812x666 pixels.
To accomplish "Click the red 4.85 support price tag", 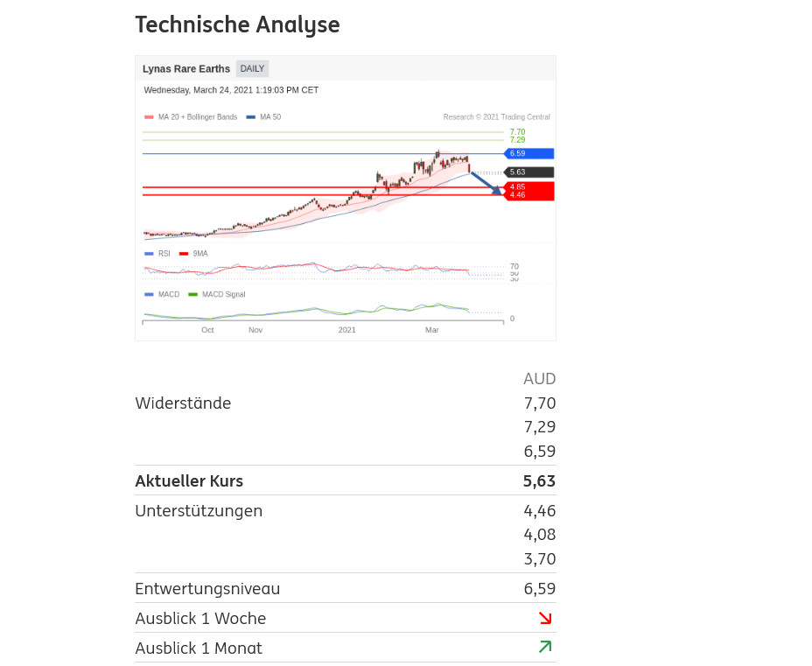I will (x=529, y=186).
